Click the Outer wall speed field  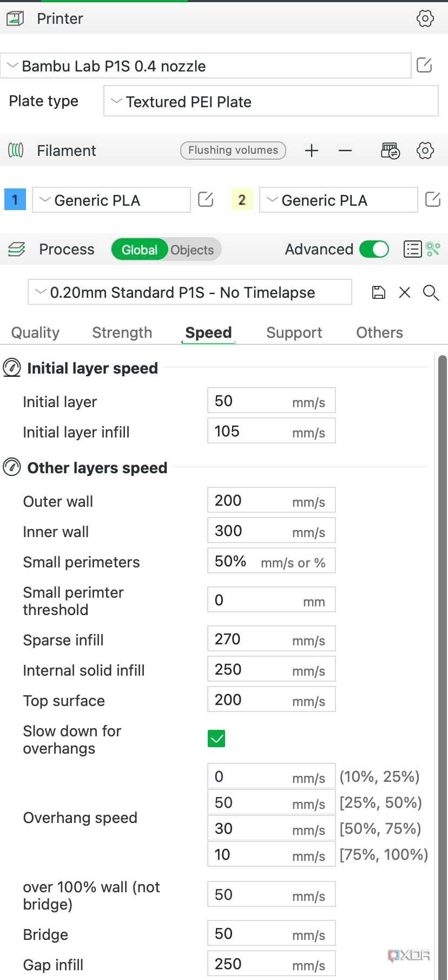[x=272, y=500]
